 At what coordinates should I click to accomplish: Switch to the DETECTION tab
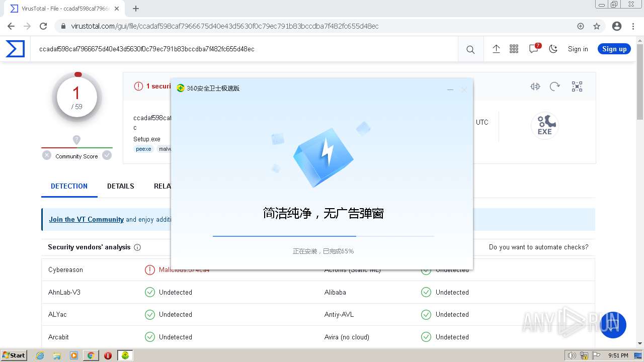coord(69,186)
